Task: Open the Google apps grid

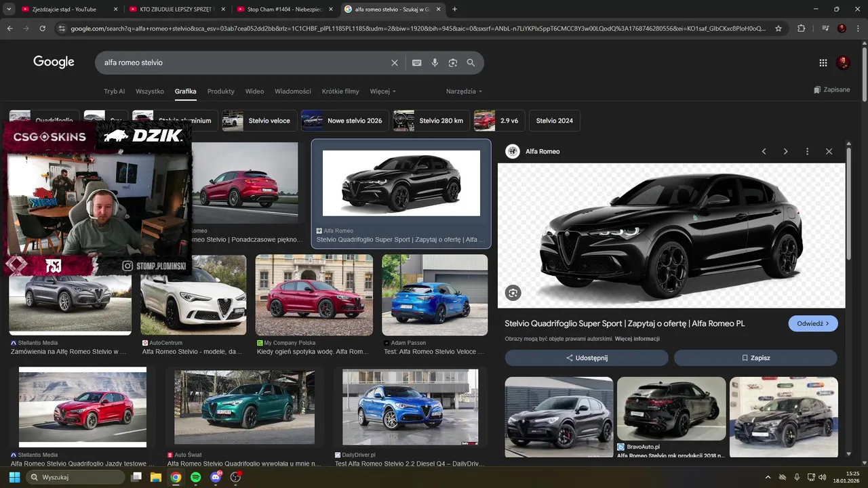Action: click(x=823, y=62)
